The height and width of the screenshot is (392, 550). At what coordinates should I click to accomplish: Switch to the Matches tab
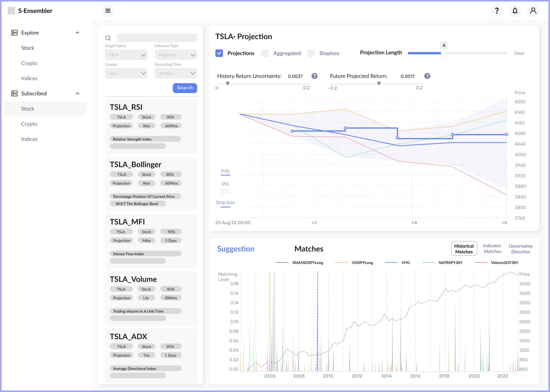[x=309, y=249]
